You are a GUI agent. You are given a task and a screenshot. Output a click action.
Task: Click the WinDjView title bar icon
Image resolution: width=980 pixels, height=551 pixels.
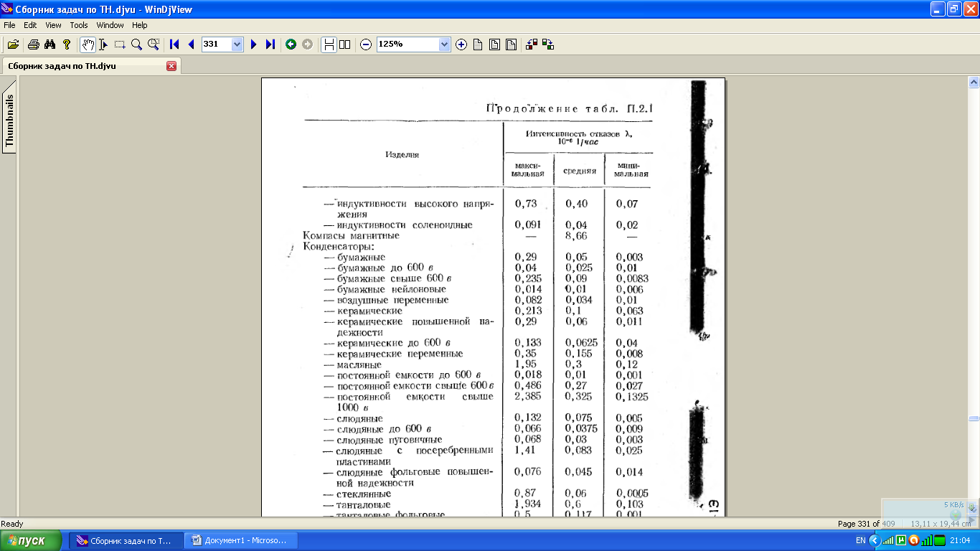coord(8,9)
